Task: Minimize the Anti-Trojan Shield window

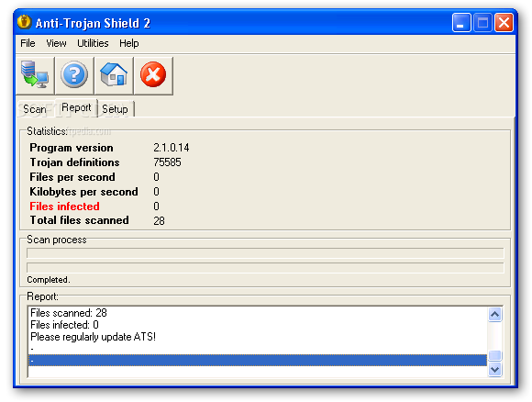Action: [461, 23]
